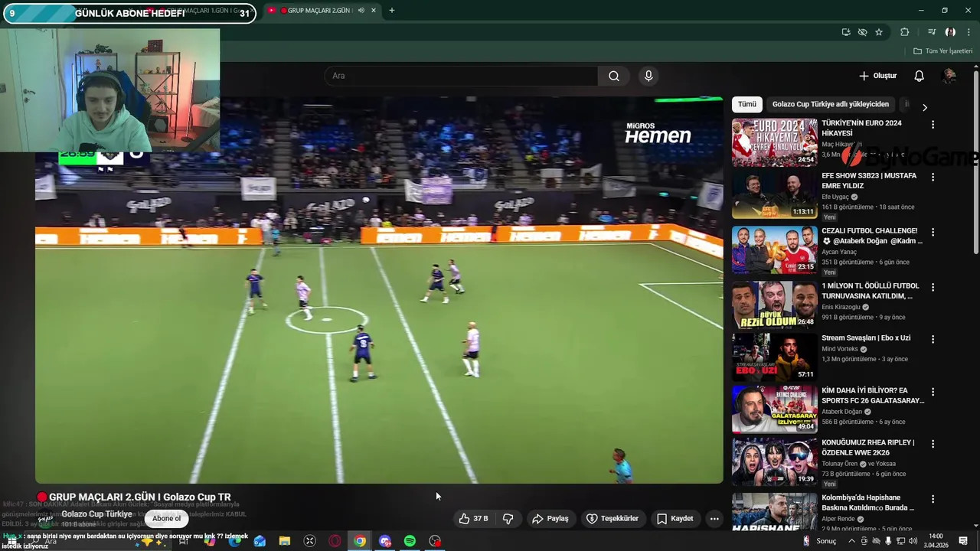980x551 pixels.
Task: Open options for EFE SHOW S3B23 video
Action: point(933,177)
